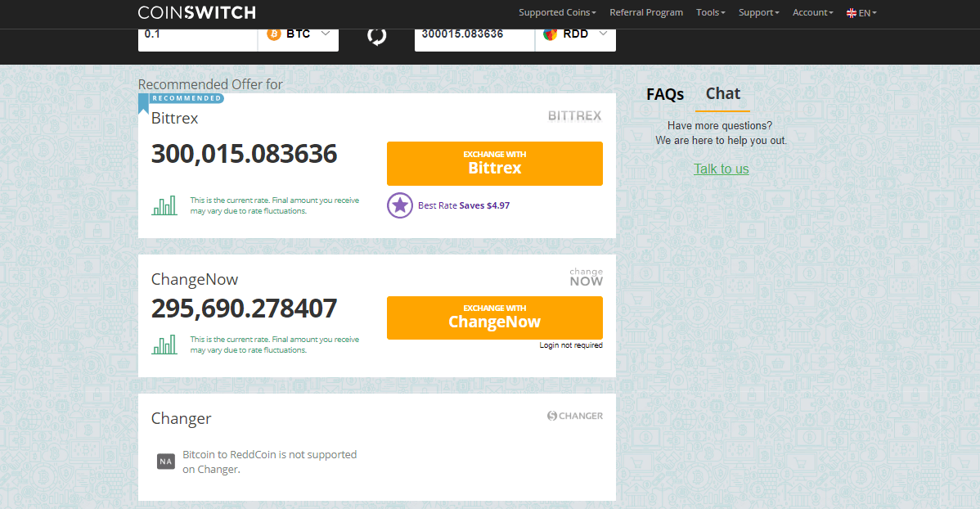
Task: Click Exchange with ChangeNow button
Action: pyautogui.click(x=495, y=318)
